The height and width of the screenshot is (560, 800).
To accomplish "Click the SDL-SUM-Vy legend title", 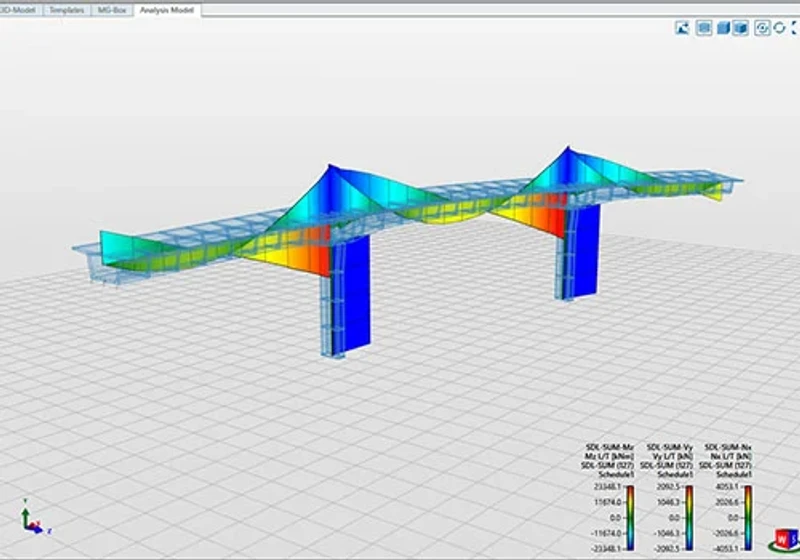I will 669,447.
